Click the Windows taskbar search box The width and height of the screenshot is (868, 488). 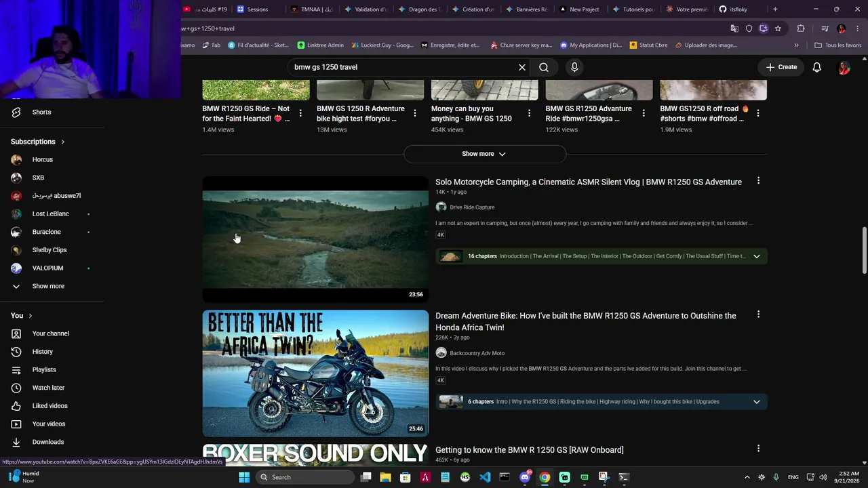(x=305, y=477)
